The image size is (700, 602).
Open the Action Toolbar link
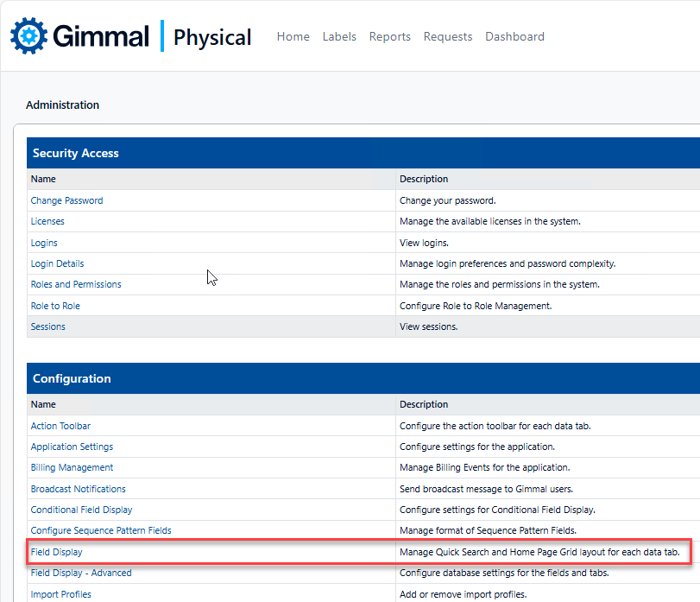(x=60, y=426)
